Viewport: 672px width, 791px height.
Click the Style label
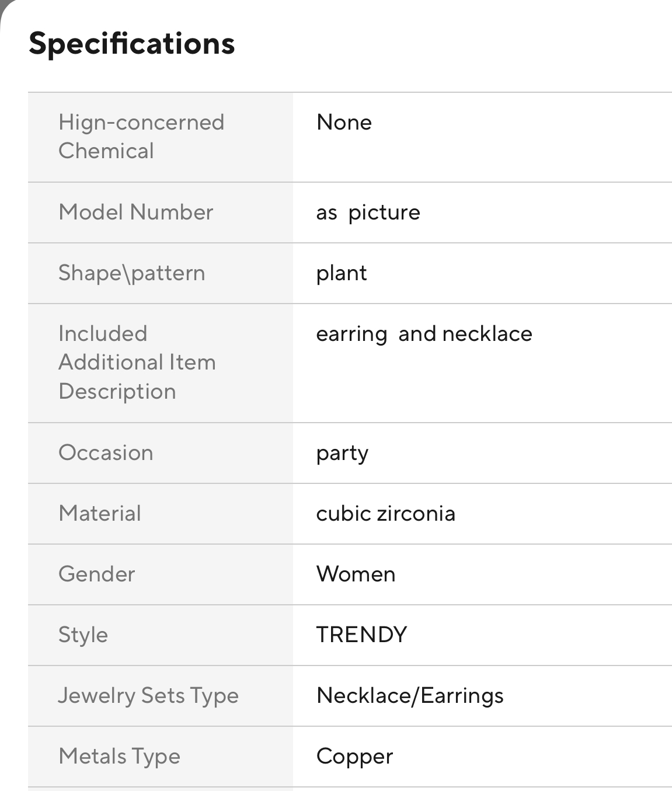point(83,635)
